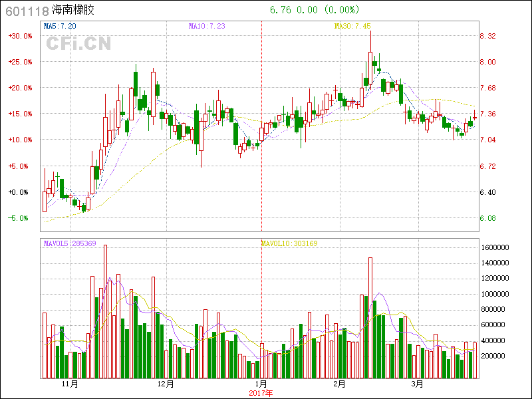This screenshot has height=399, width=532.
Task: Click the 8.32 price axis label
Action: [x=488, y=36]
